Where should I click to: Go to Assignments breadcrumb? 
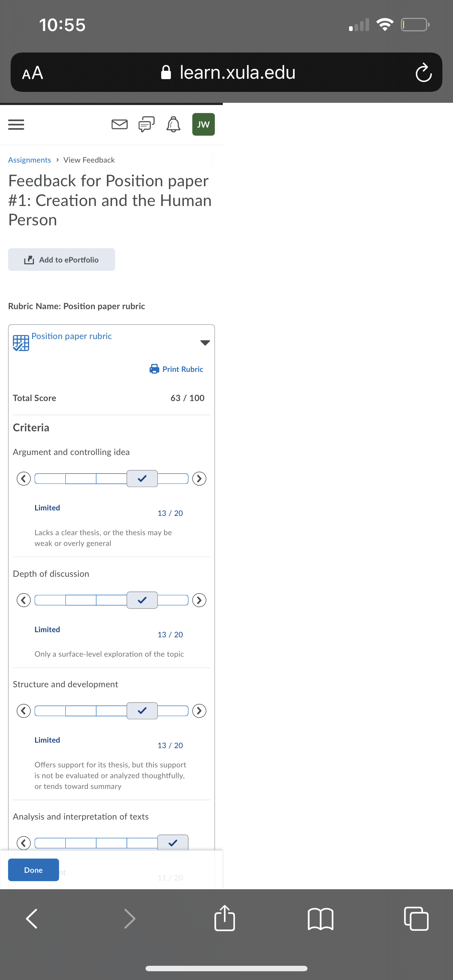29,160
